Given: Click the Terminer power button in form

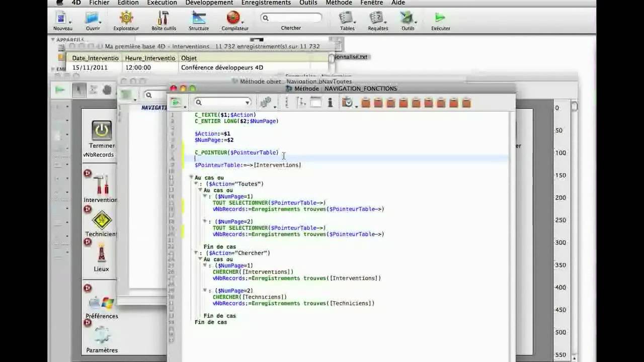Looking at the screenshot, I should (x=102, y=130).
